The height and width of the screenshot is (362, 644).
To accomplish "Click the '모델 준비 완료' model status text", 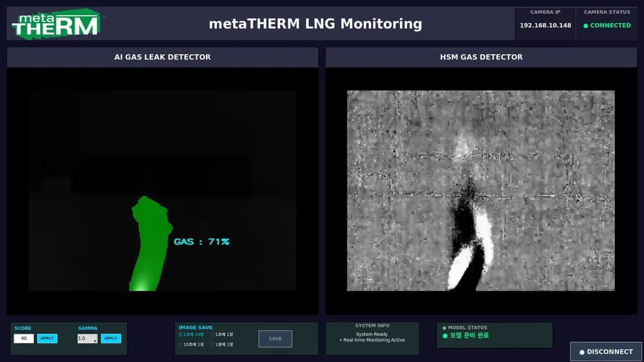I will pyautogui.click(x=469, y=336).
